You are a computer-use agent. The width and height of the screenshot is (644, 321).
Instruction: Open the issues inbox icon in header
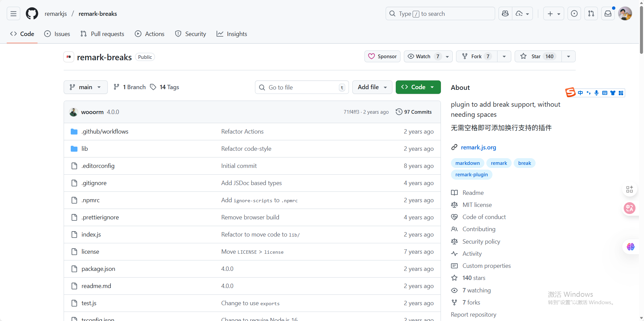[574, 14]
